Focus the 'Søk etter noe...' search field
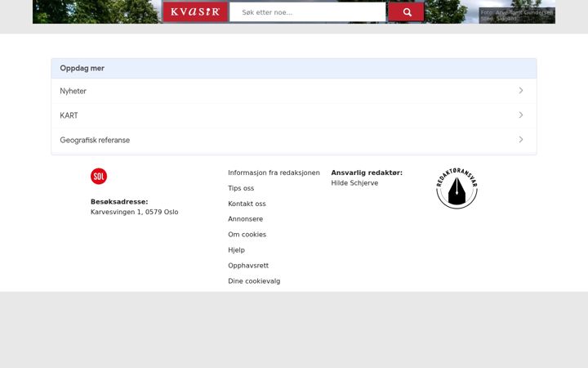The height and width of the screenshot is (368, 588). point(308,12)
